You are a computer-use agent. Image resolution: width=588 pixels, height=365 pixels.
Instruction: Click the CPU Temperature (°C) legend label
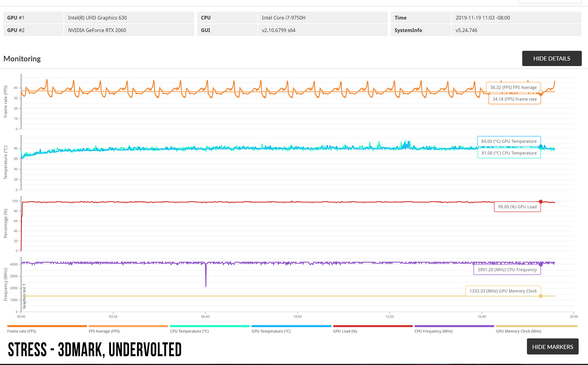coord(190,331)
